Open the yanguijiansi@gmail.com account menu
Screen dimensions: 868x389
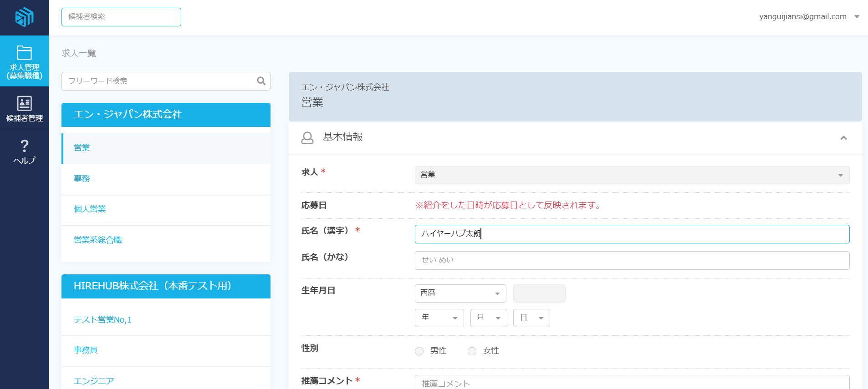(x=809, y=17)
